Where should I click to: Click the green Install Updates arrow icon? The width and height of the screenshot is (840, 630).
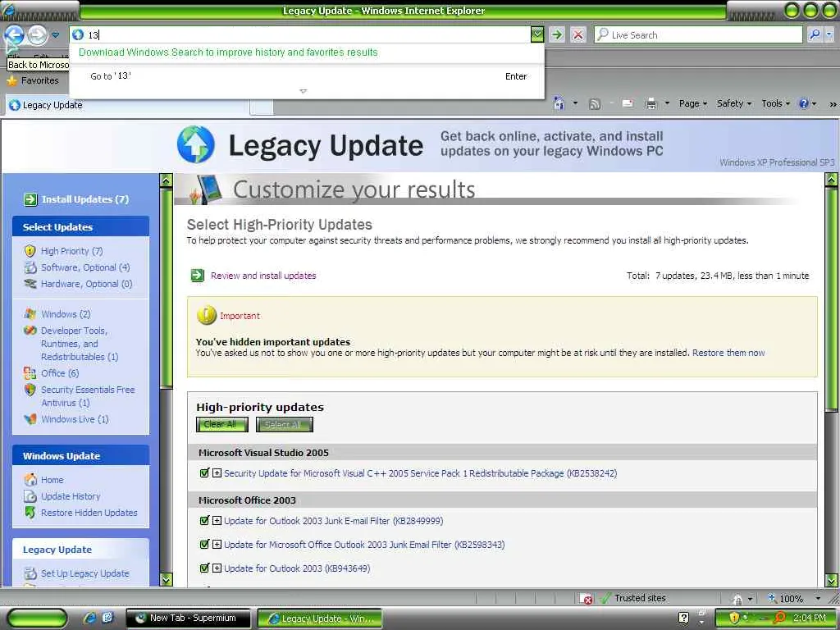[30, 199]
